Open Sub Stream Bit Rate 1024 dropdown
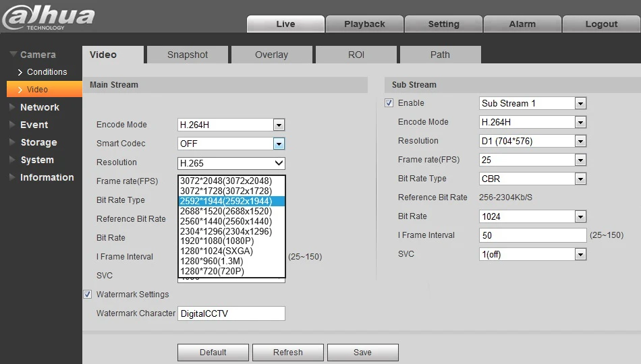Image resolution: width=641 pixels, height=364 pixels. [532, 216]
